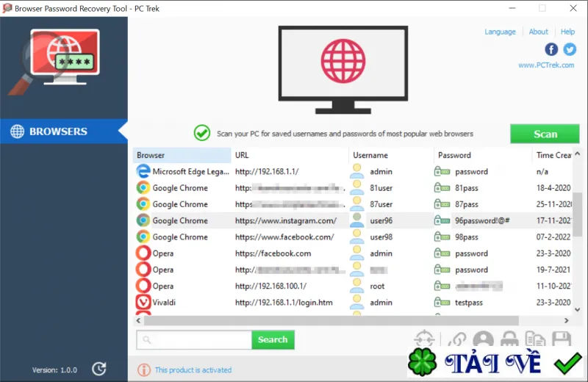Select the https://www.instagram.com/ URL cell
The height and width of the screenshot is (382, 588).
[286, 221]
